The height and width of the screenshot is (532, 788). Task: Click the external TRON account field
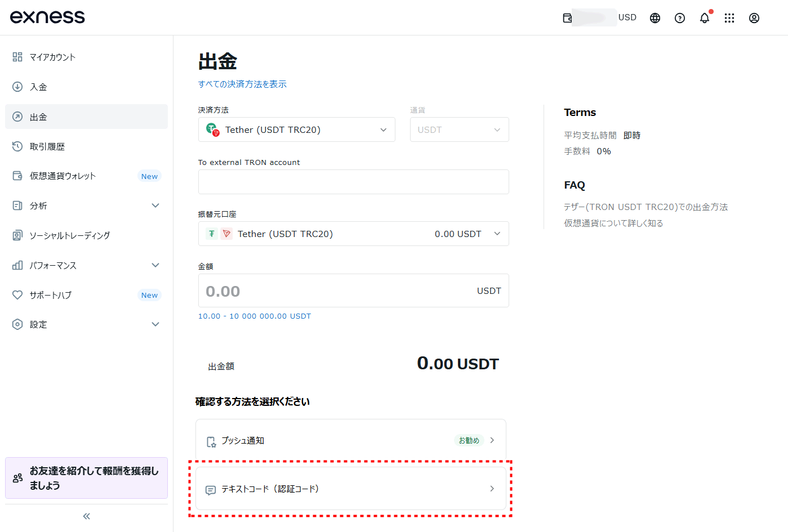tap(354, 182)
